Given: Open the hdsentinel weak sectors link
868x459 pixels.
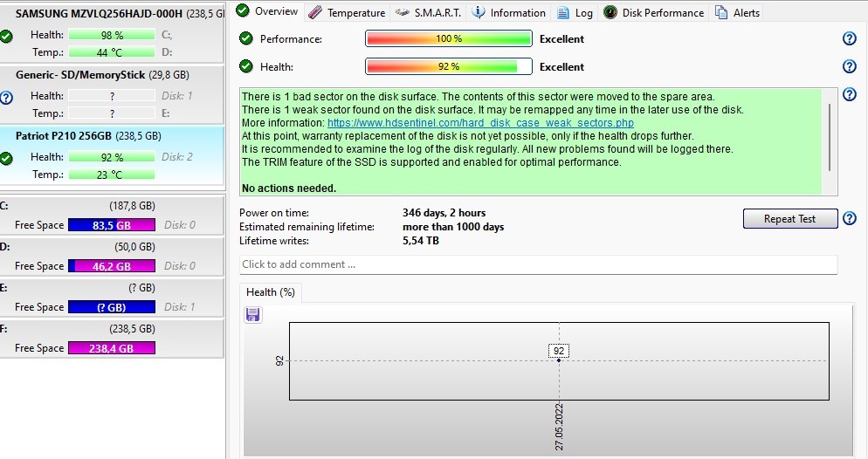Looking at the screenshot, I should pyautogui.click(x=480, y=123).
